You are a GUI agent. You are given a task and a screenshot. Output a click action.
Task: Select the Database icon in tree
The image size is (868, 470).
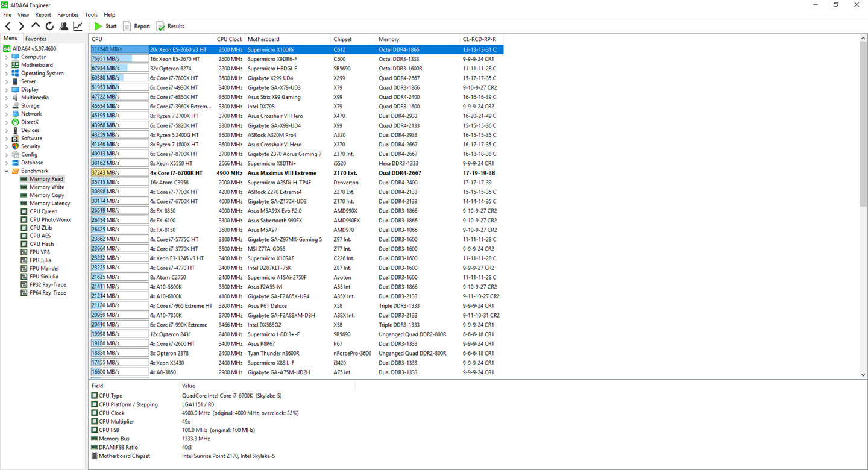[15, 163]
